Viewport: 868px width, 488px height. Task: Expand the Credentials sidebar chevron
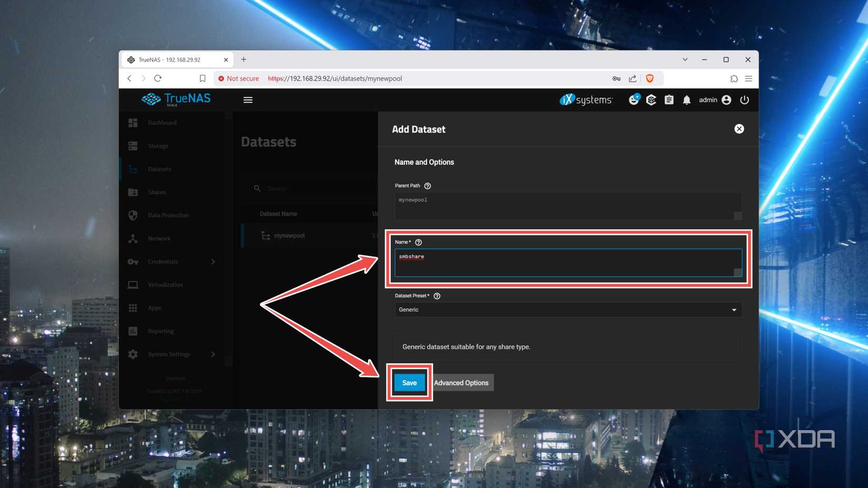point(213,261)
